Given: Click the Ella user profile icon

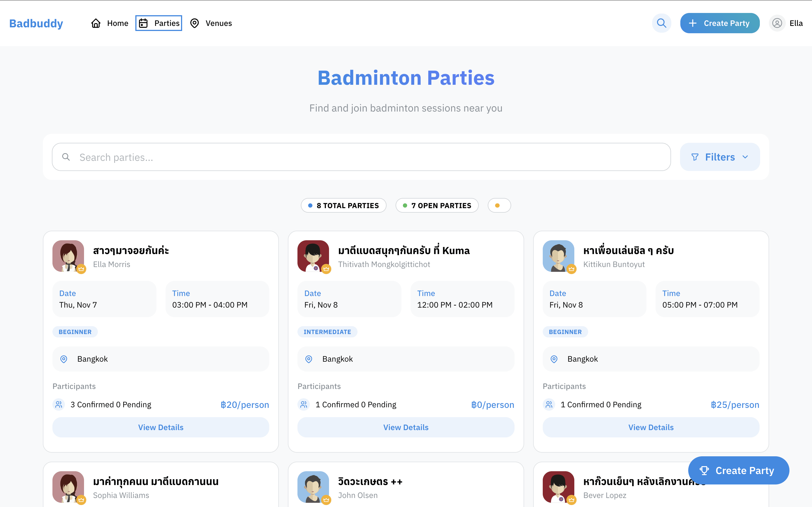Looking at the screenshot, I should click(777, 23).
